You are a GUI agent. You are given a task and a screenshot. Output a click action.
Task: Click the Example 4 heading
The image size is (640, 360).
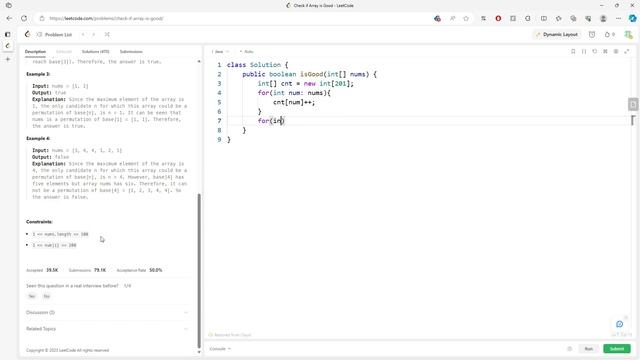pos(38,139)
